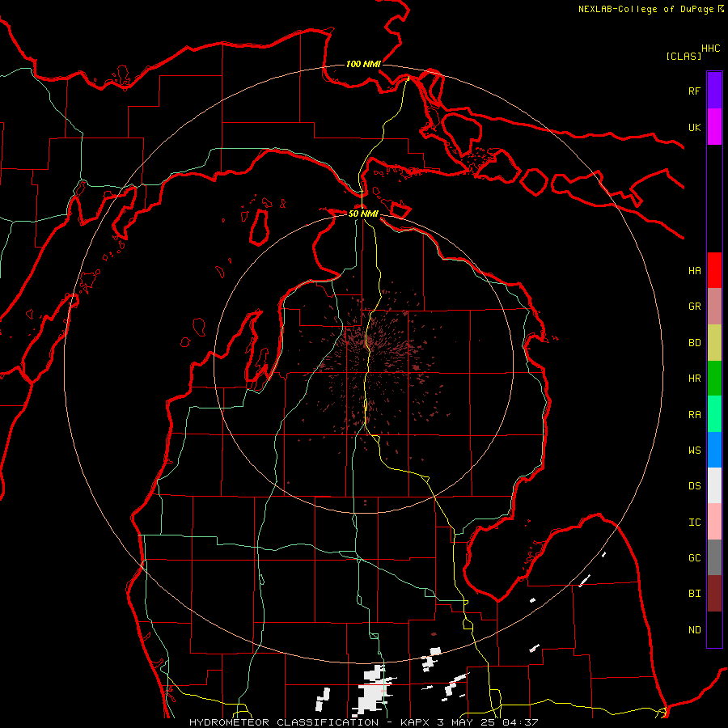Screen dimensions: 728x728
Task: Select the 'WS' legend label
Action: tap(694, 451)
